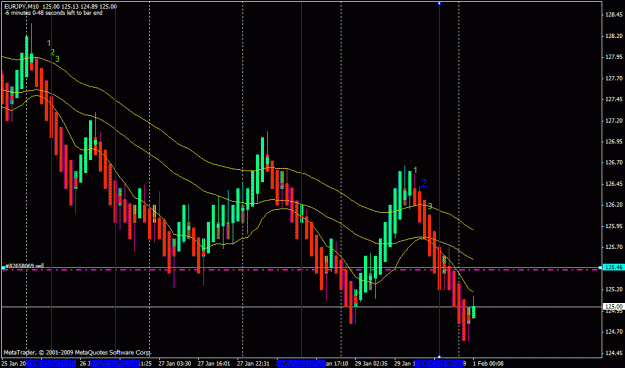Click the 128.20 price scale label

coord(613,36)
